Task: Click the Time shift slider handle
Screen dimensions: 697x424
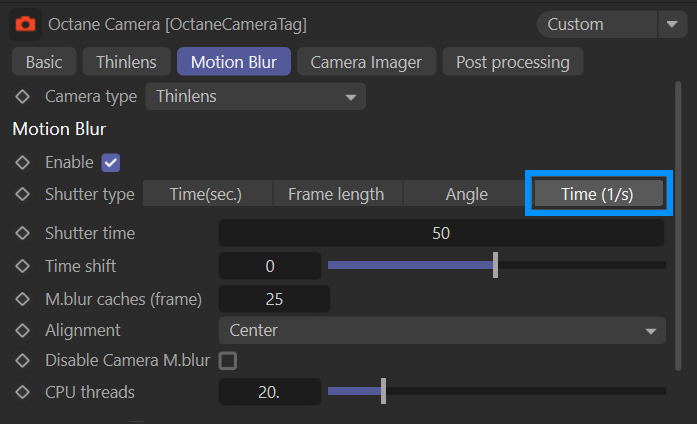Action: pyautogui.click(x=495, y=266)
